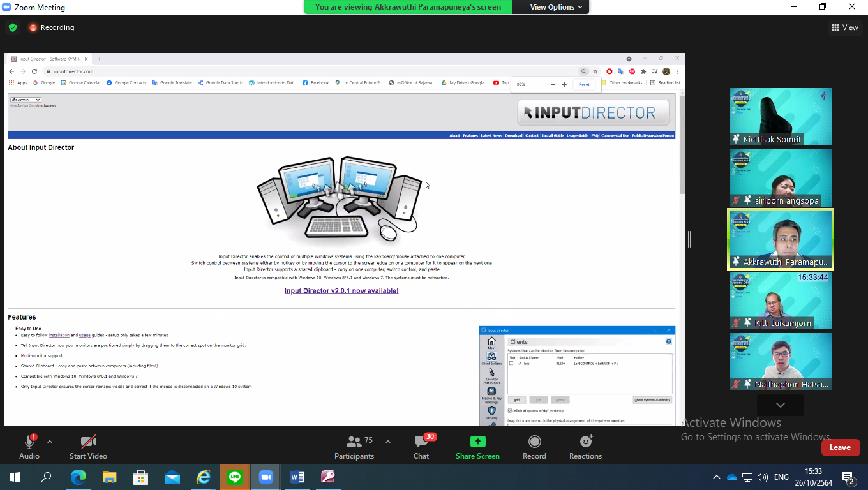Screen dimensions: 868x490
Task: Click the Record button
Action: (534, 447)
